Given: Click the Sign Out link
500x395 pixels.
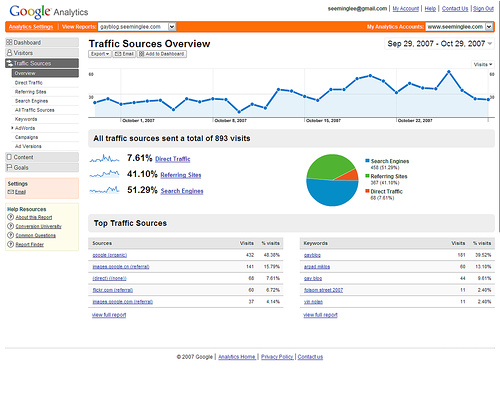Looking at the screenshot, I should [x=483, y=9].
